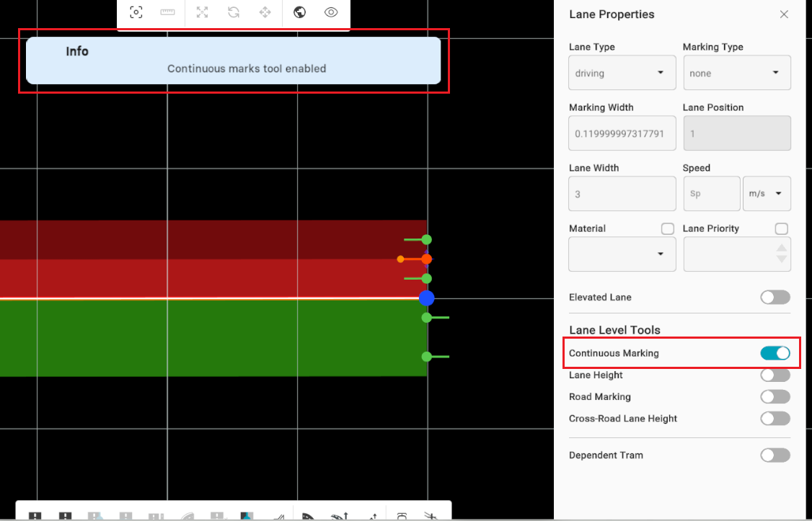The width and height of the screenshot is (812, 521).
Task: Disable the Continuous Marking toggle
Action: pos(775,353)
